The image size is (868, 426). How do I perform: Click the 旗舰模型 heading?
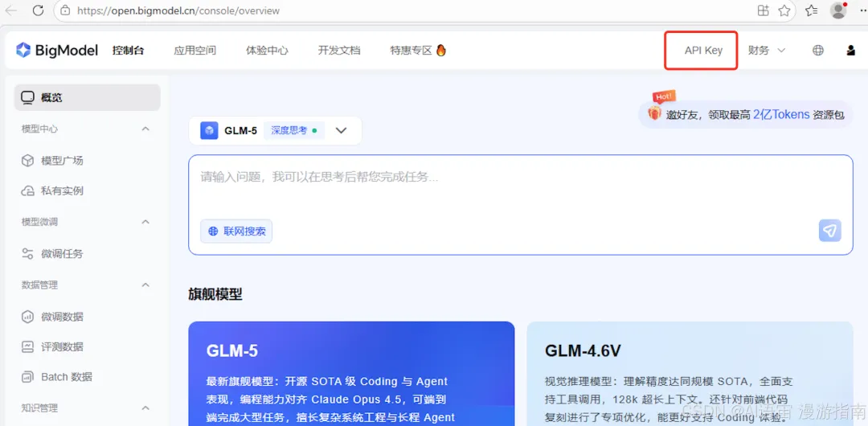(215, 294)
